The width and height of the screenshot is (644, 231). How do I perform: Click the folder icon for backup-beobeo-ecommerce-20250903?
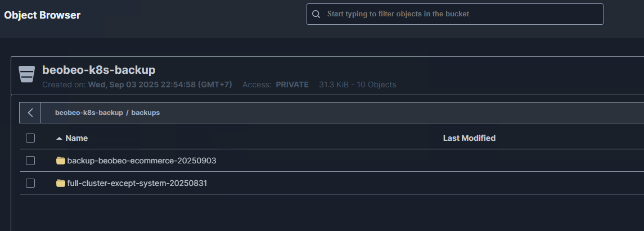[61, 161]
